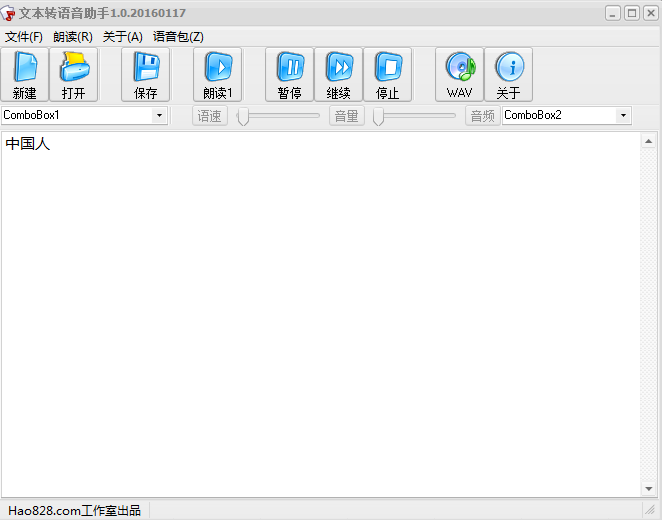662x520 pixels.
Task: Stop reading with the 停止 icon
Action: click(388, 74)
